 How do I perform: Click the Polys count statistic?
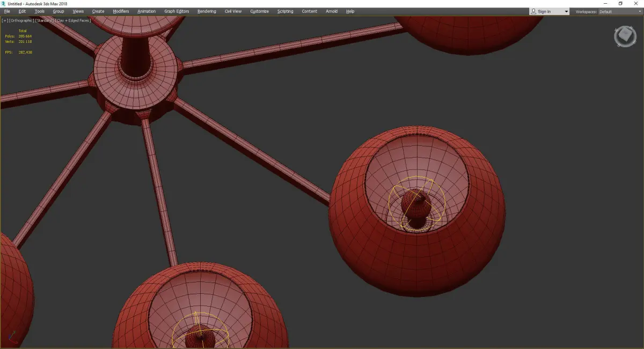coord(18,36)
